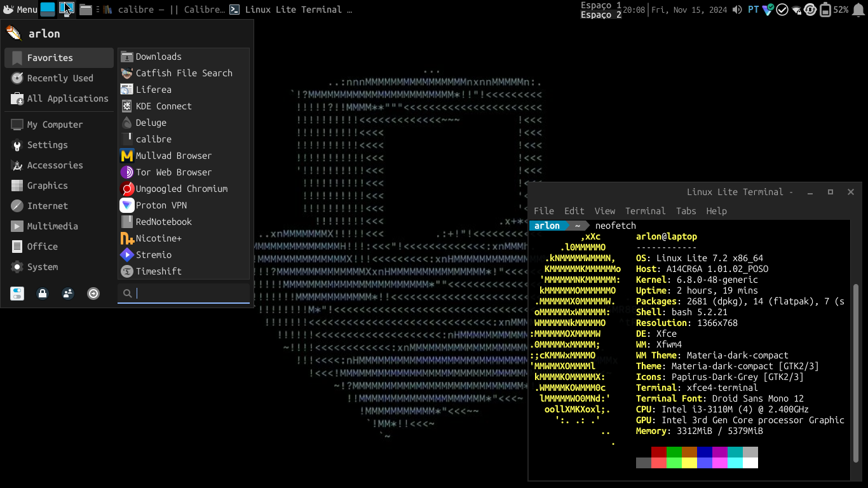
Task: Open the Settings category in menu
Action: [59, 145]
